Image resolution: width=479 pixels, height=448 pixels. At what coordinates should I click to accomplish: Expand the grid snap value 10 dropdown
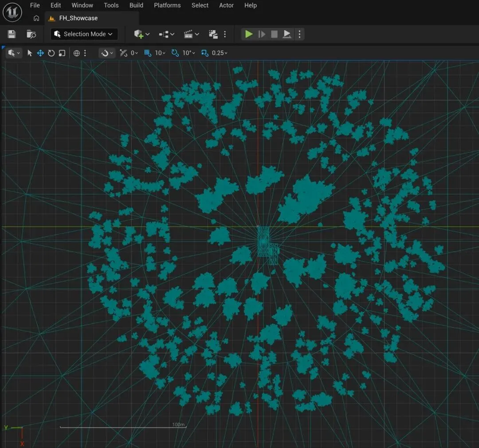point(160,53)
